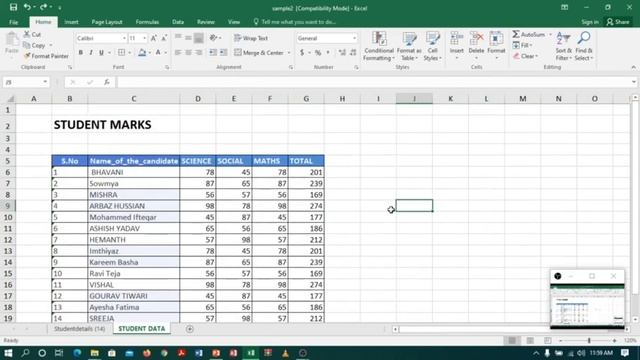
Task: Toggle italic formatting
Action: tap(91, 53)
